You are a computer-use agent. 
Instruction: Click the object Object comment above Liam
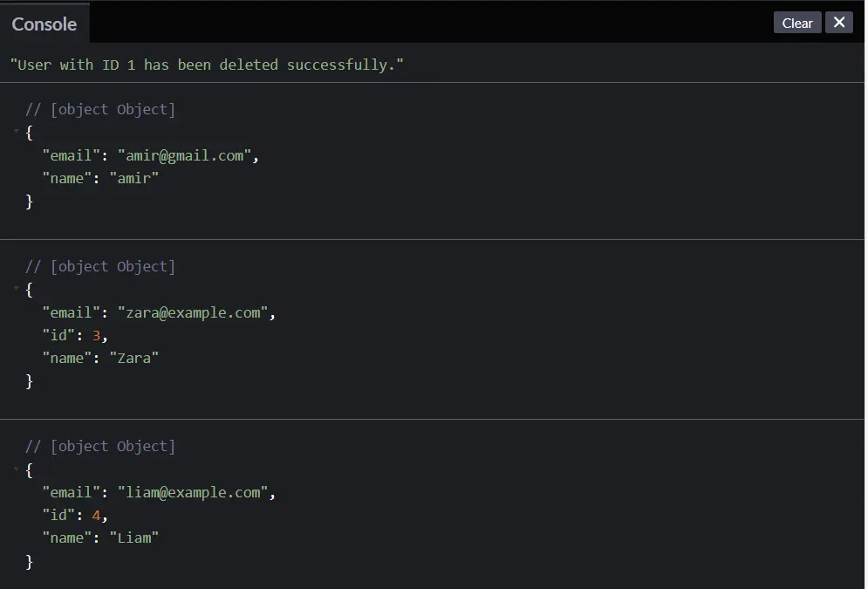click(100, 447)
